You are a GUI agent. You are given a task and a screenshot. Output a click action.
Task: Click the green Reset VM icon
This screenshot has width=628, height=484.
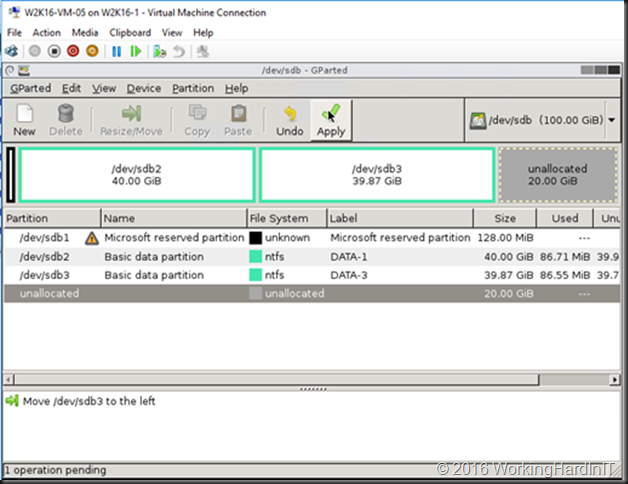(x=136, y=51)
